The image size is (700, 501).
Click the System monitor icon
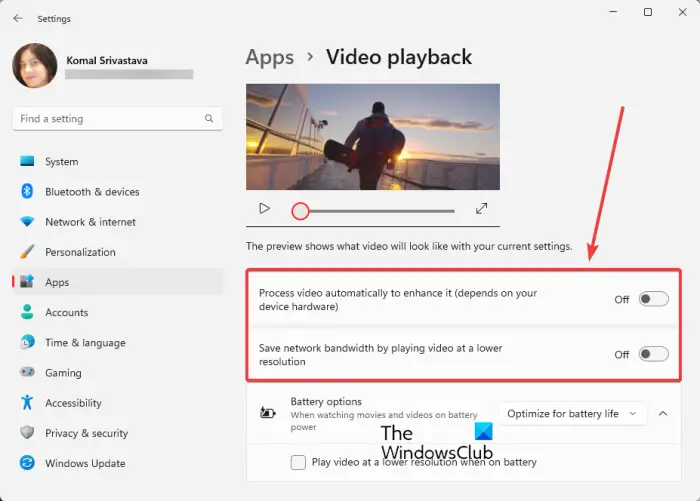pos(27,161)
